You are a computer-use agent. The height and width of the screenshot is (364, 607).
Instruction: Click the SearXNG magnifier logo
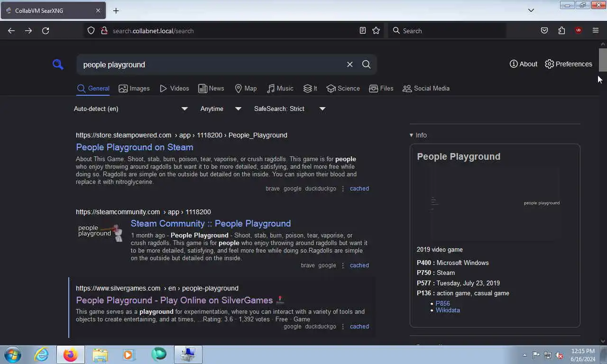[58, 64]
